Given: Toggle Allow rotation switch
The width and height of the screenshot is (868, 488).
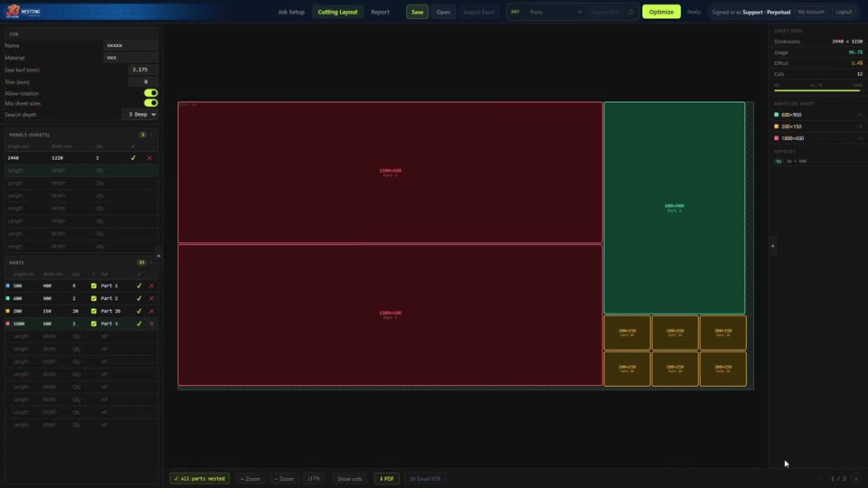Looking at the screenshot, I should pyautogui.click(x=151, y=93).
